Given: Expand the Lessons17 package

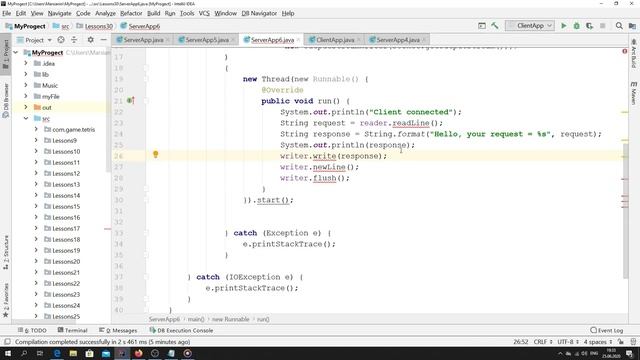Looking at the screenshot, I should [x=36, y=229].
